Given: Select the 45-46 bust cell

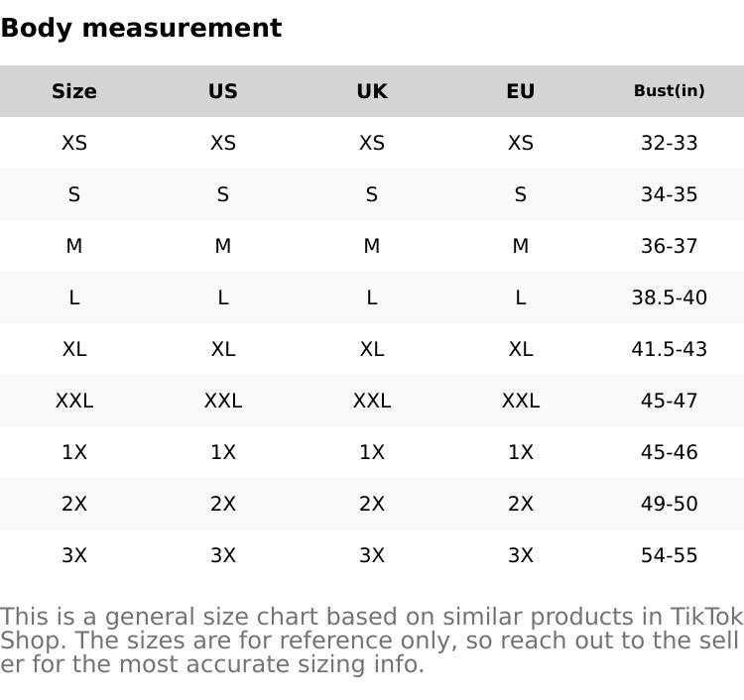Looking at the screenshot, I should pyautogui.click(x=670, y=452).
